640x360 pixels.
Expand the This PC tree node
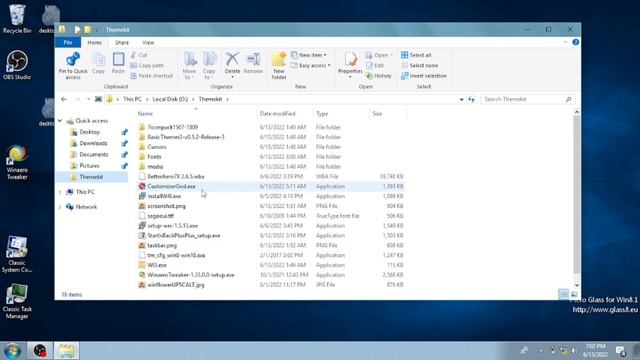60,192
